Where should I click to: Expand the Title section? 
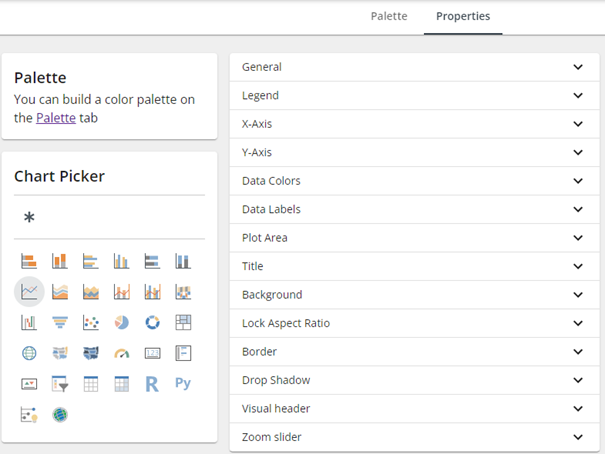pos(414,266)
